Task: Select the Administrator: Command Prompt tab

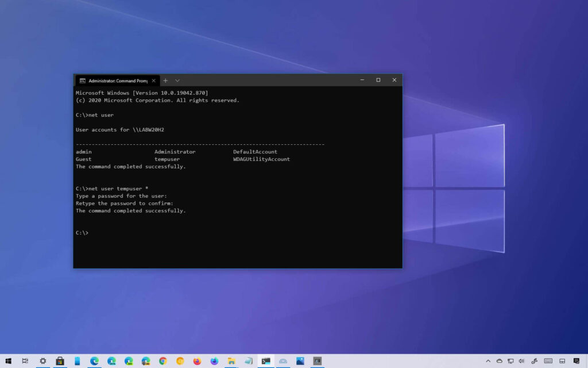Action: tap(118, 80)
